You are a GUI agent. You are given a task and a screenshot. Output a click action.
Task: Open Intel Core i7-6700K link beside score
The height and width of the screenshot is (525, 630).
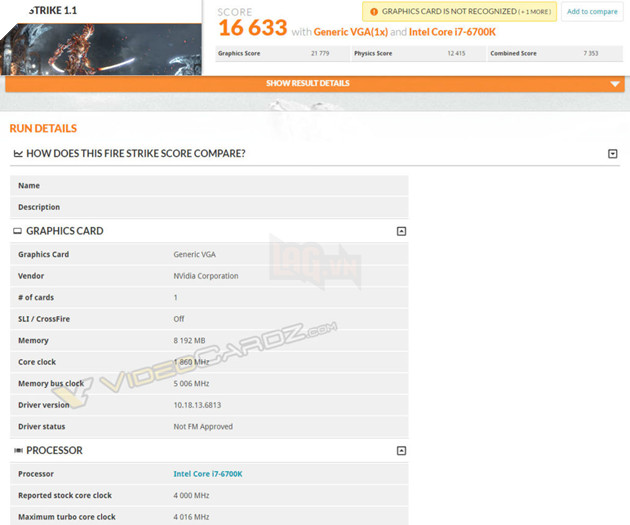(x=452, y=32)
